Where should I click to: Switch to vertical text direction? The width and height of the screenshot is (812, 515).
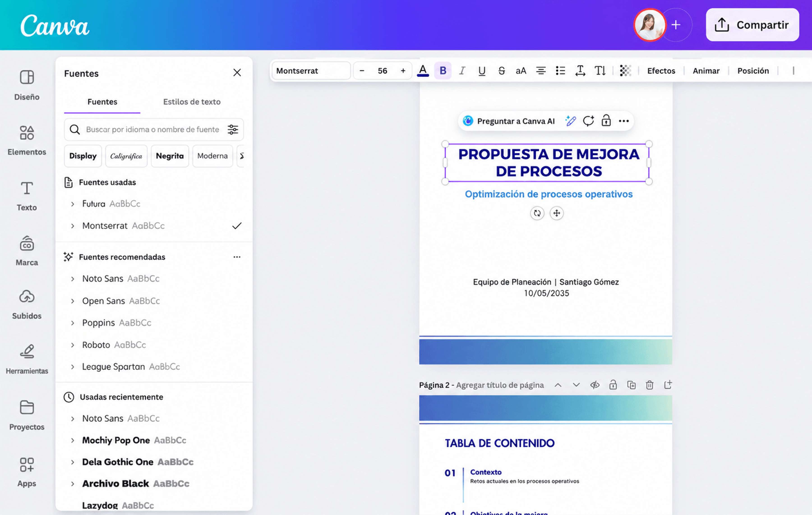coord(600,71)
